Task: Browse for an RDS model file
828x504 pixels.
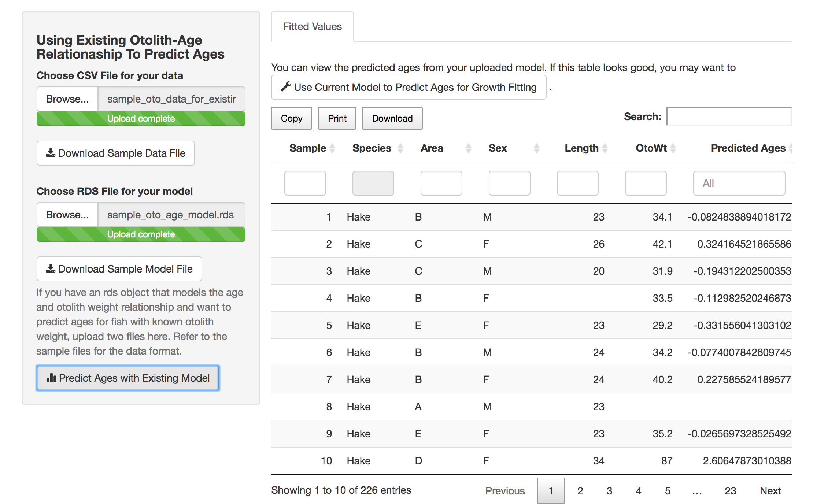Action: point(67,215)
